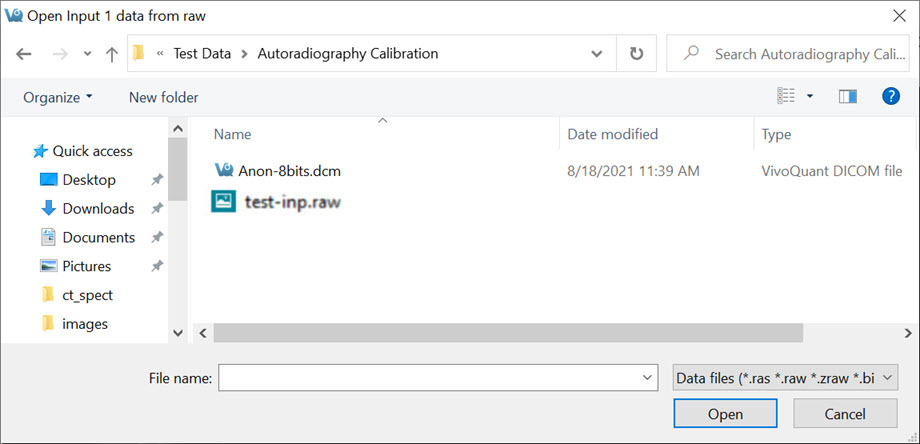The width and height of the screenshot is (920, 444).
Task: Select ct_spect folder in the sidebar
Action: point(88,295)
